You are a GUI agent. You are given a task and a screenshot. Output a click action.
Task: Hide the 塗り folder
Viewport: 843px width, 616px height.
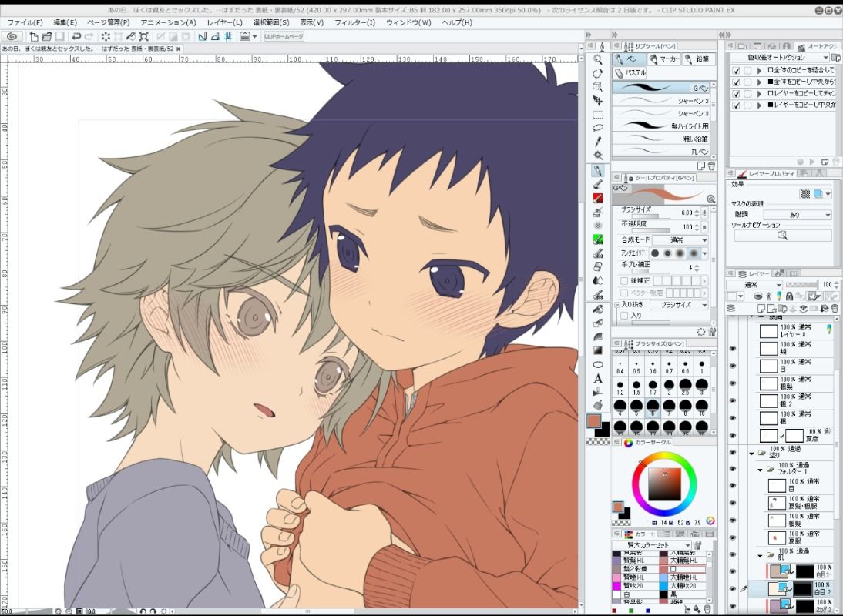pyautogui.click(x=733, y=453)
